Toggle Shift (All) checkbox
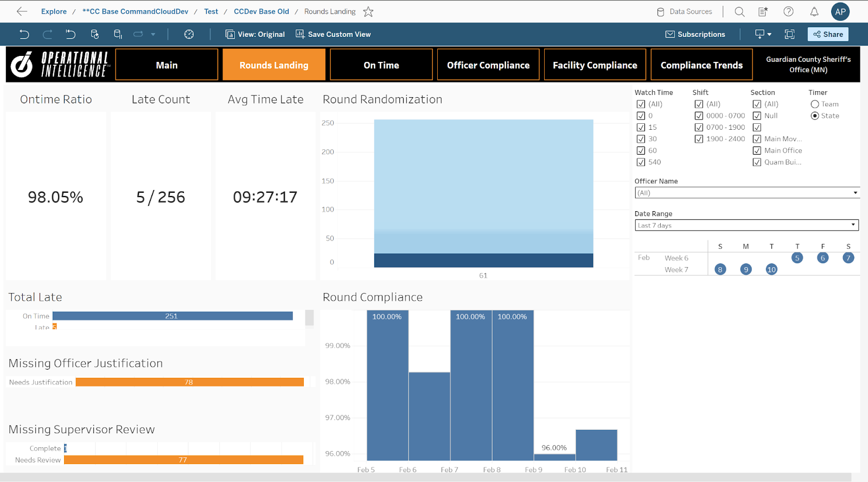Screen dimensions: 868x482 (699, 104)
